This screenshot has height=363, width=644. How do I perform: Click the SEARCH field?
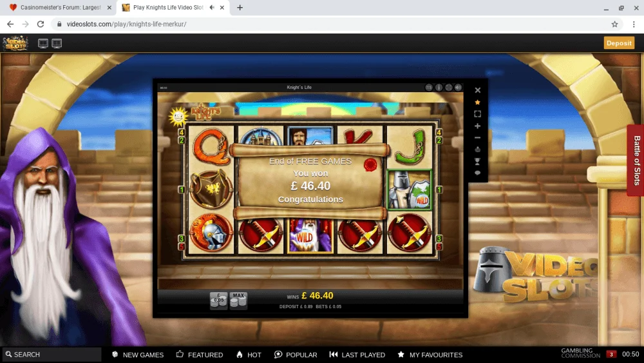(52, 355)
